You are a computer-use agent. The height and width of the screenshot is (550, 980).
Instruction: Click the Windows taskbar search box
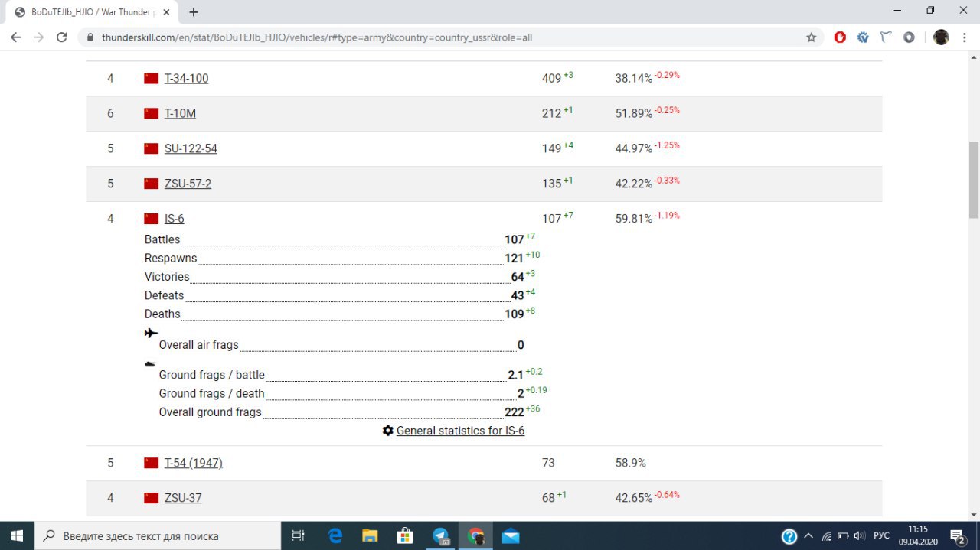[158, 535]
